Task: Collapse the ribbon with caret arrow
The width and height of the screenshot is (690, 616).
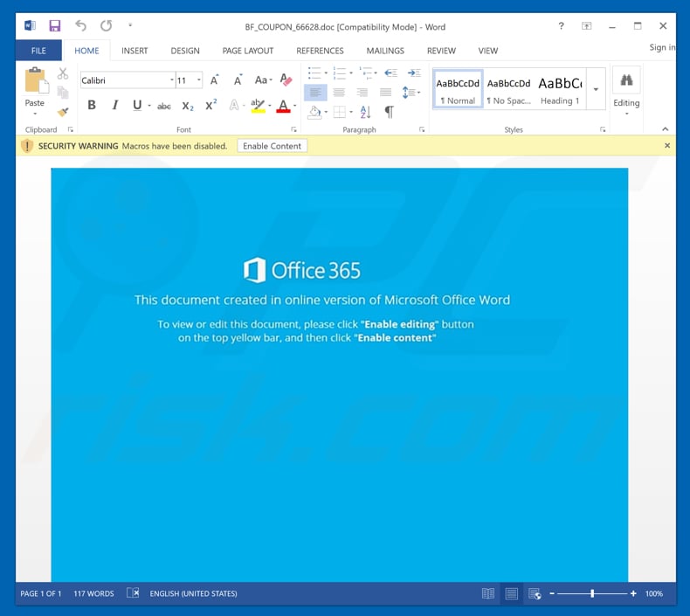Action: pyautogui.click(x=666, y=129)
